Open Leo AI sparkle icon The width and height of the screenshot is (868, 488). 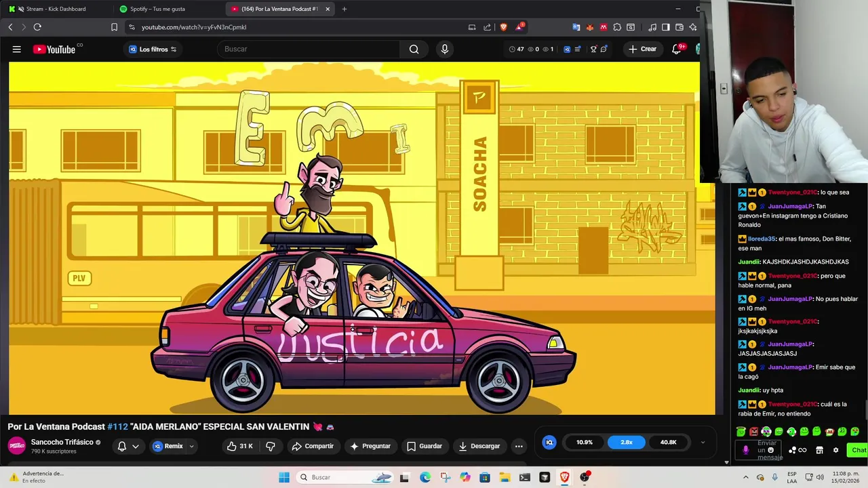tap(693, 27)
